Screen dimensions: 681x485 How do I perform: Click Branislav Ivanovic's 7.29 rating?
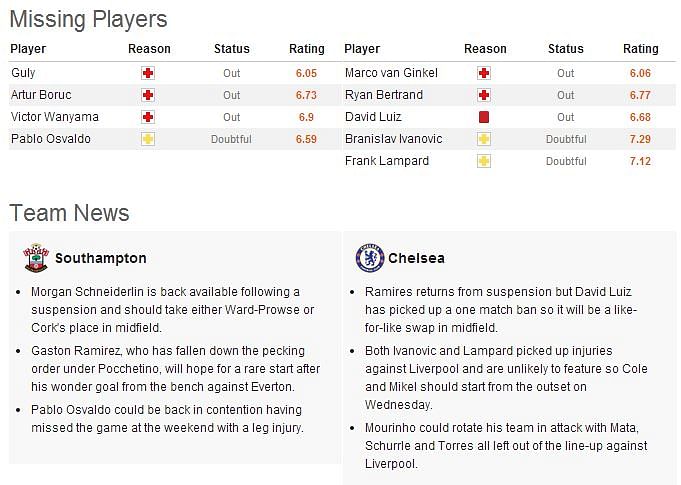[640, 139]
